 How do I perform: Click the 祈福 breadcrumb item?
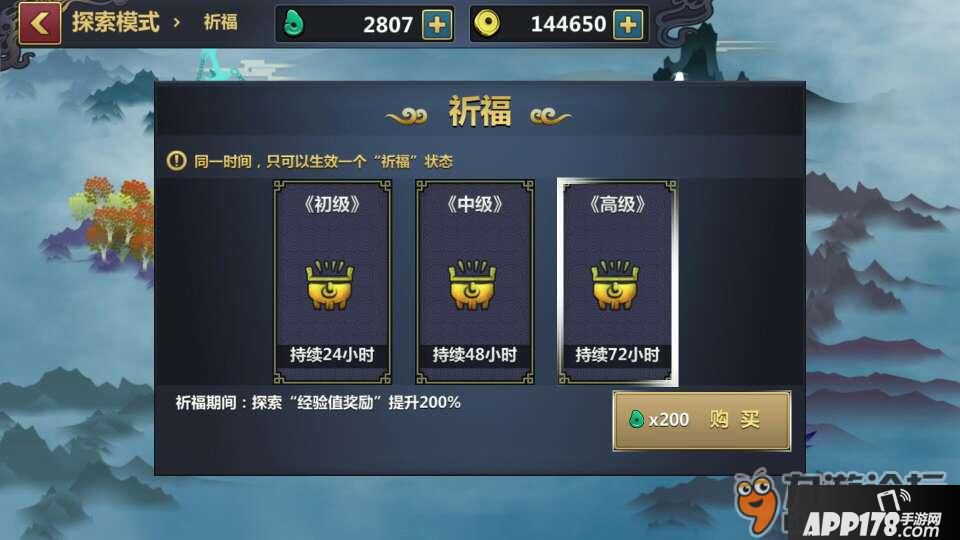click(220, 23)
